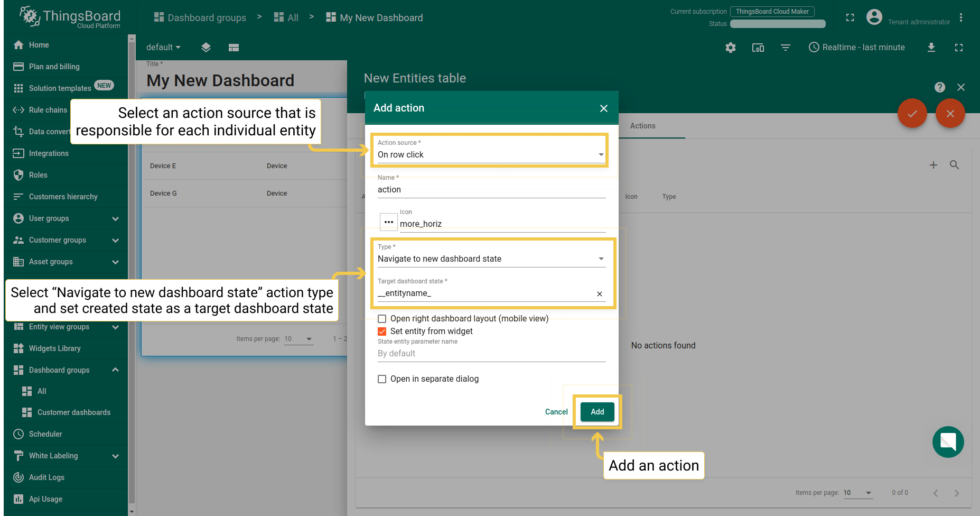Click Dashboard groups breadcrumb

[200, 17]
